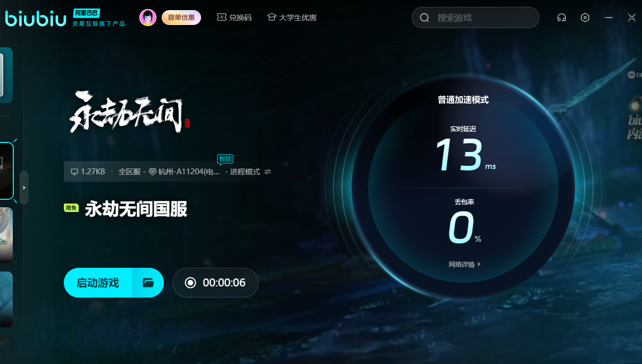Viewport: 642px width, 364px height.
Task: Open customer service headset icon
Action: (x=561, y=18)
